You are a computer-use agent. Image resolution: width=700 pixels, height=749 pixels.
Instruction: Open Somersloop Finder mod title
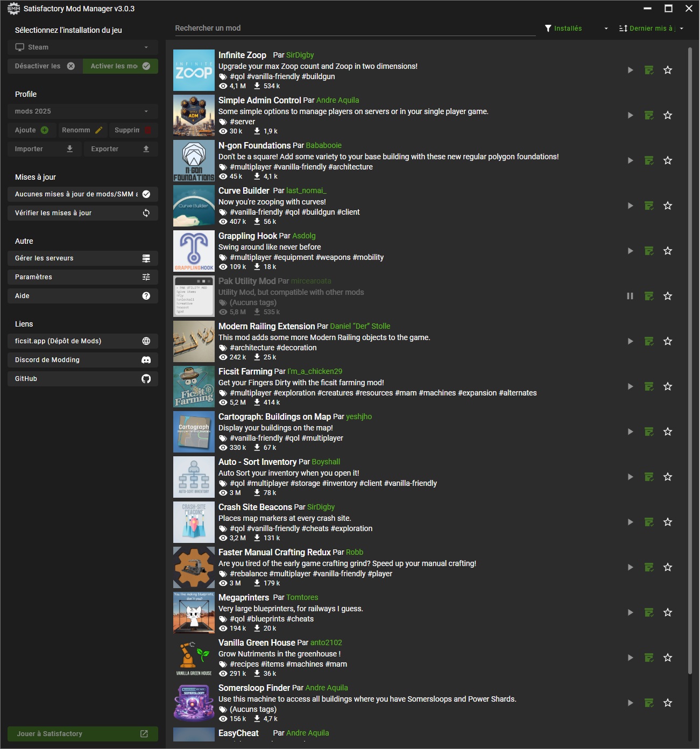tap(254, 688)
